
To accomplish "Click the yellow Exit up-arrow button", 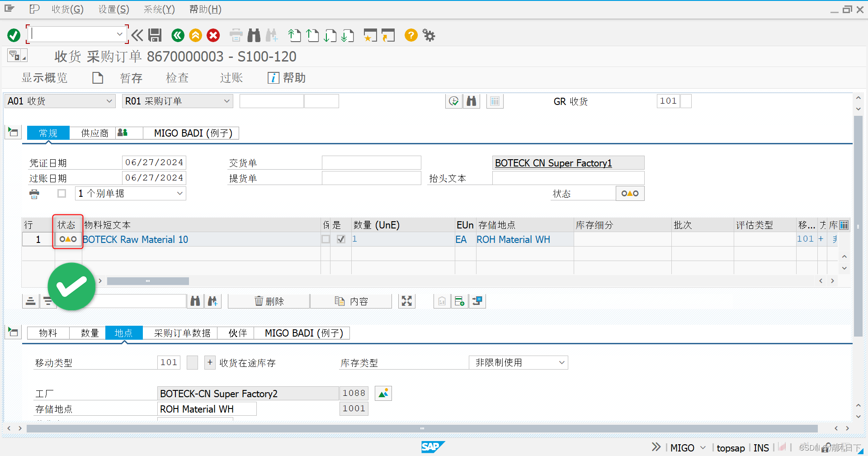I will point(196,35).
